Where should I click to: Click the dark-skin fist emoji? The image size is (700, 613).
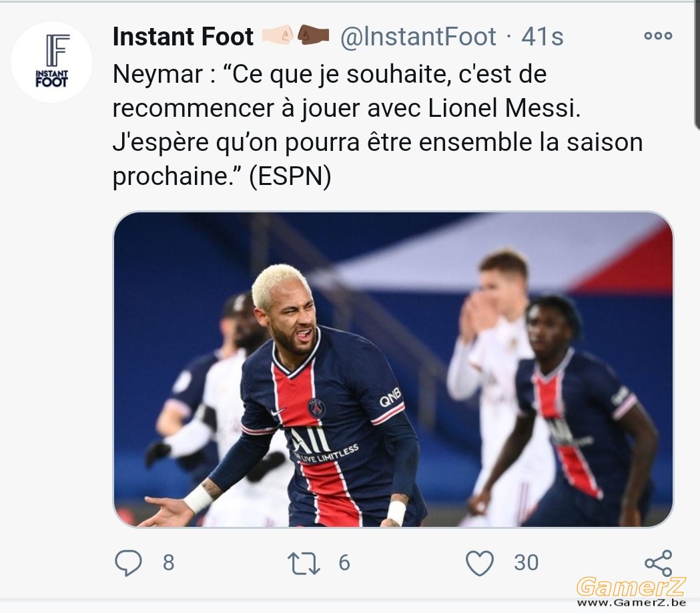pos(313,35)
